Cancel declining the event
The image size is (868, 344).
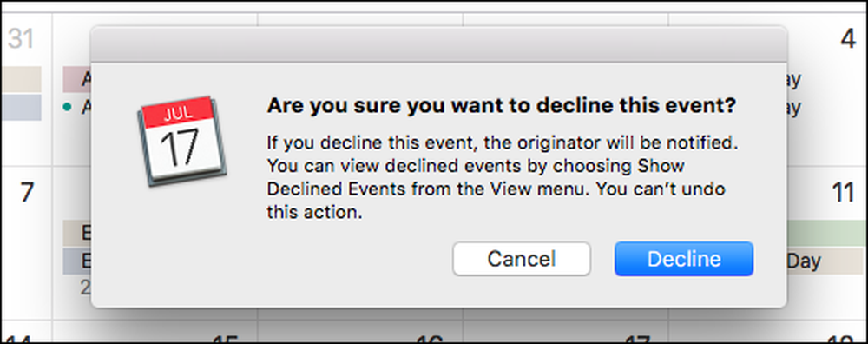click(522, 259)
